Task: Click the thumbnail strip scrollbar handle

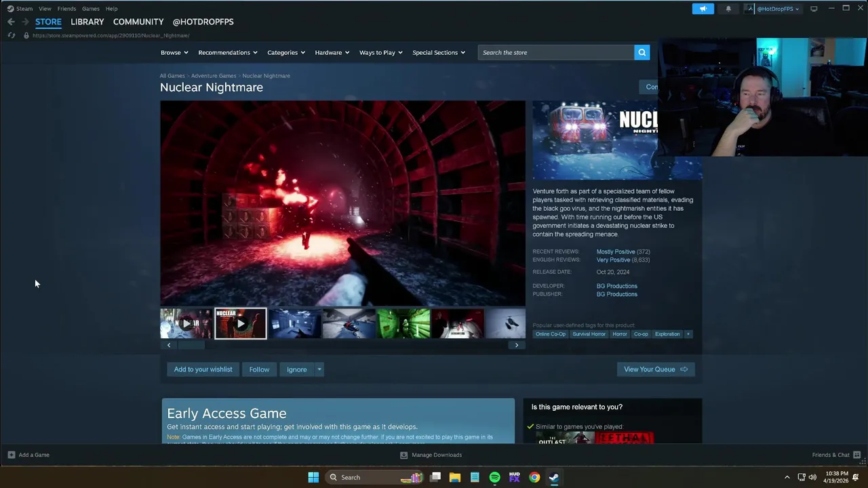Action: tap(191, 345)
